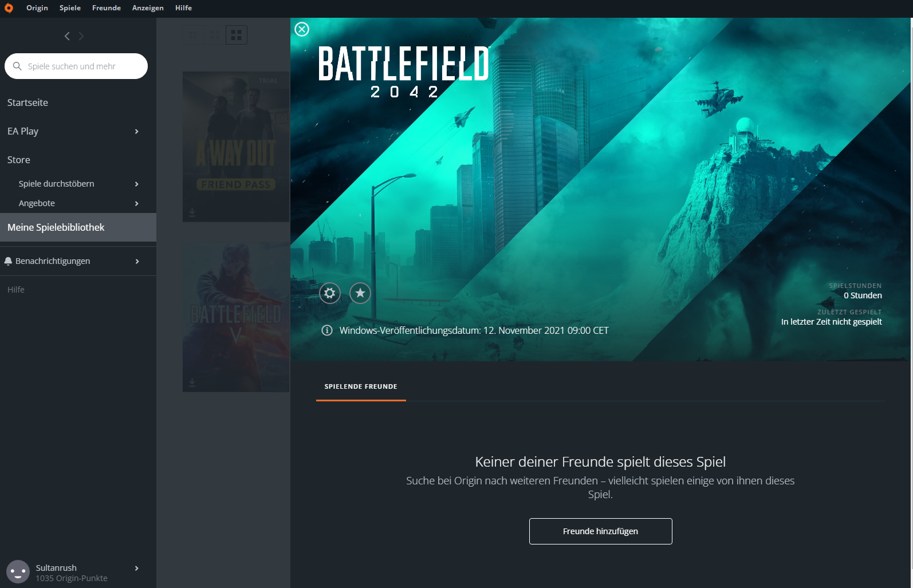Click the Battlefield 2042 logo
Screen dimensions: 913x588
click(404, 72)
